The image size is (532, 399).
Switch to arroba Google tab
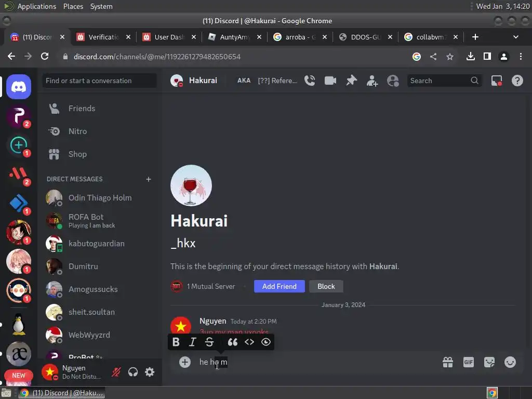point(300,37)
